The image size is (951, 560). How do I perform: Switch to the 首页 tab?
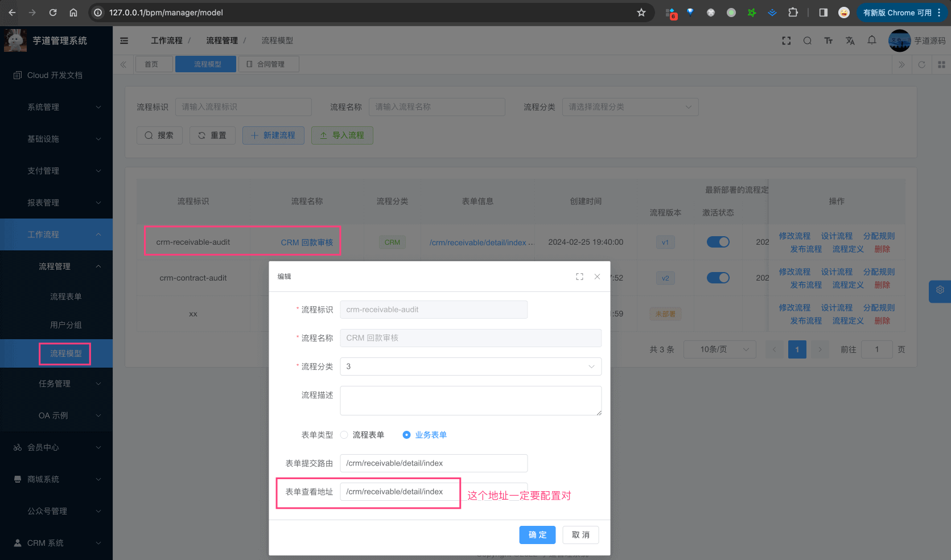(x=154, y=64)
